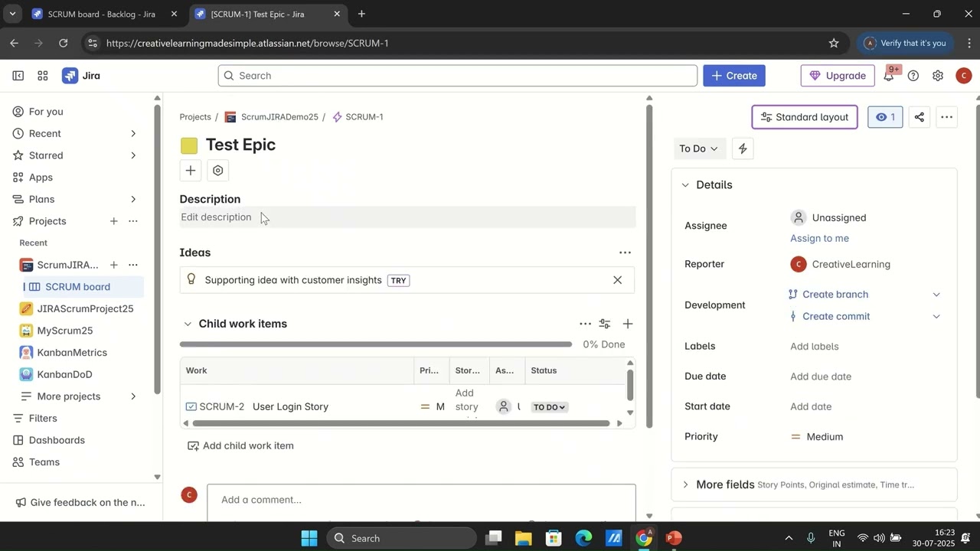Open Windows Start menu
The height and width of the screenshot is (551, 980).
click(x=309, y=538)
